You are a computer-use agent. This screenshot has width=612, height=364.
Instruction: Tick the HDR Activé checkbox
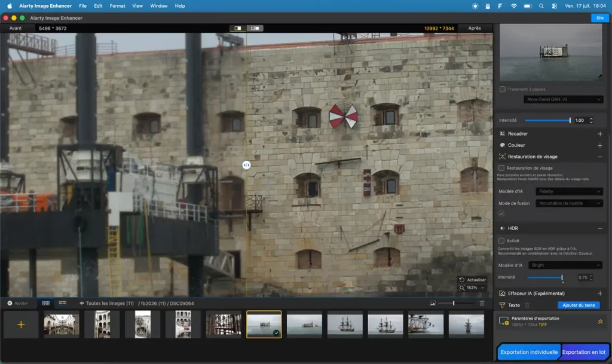501,241
